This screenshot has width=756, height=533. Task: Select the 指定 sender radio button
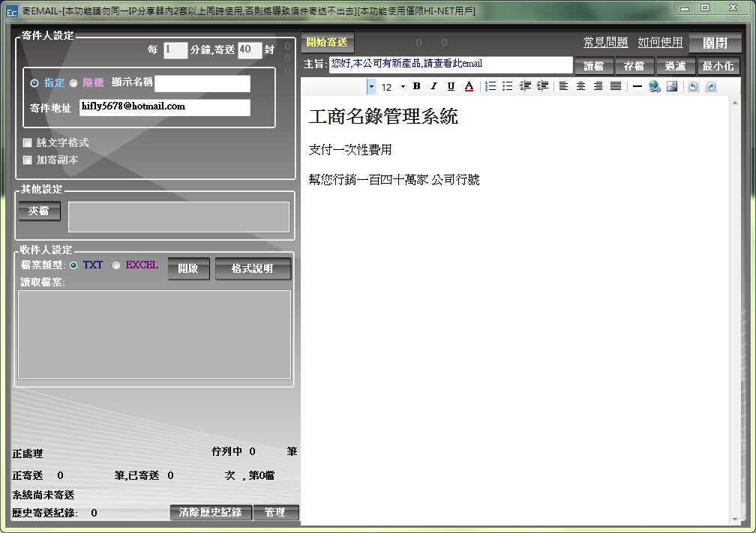(34, 83)
